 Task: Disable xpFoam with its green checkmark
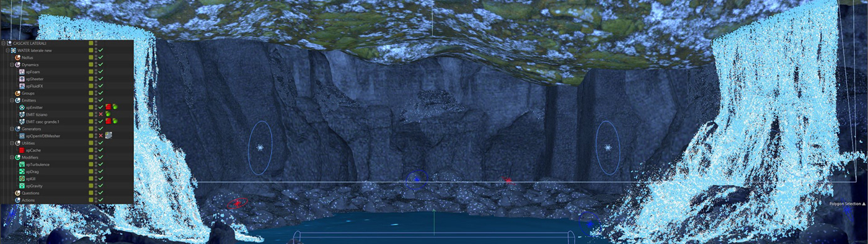[100, 72]
